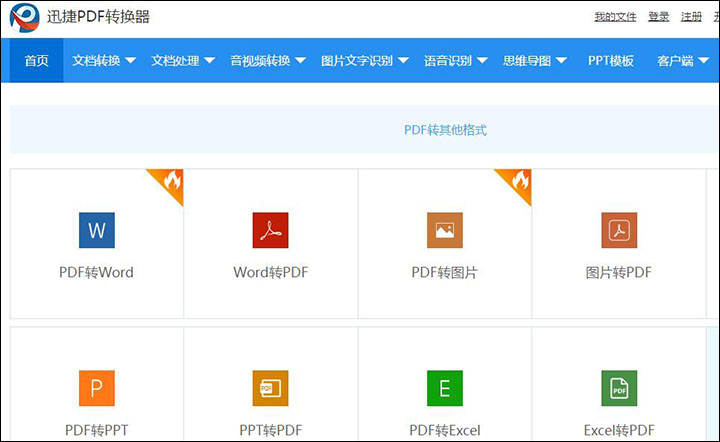Viewport: 720px width, 442px height.
Task: Click the flame badge on PDF转Word card
Action: 170,182
